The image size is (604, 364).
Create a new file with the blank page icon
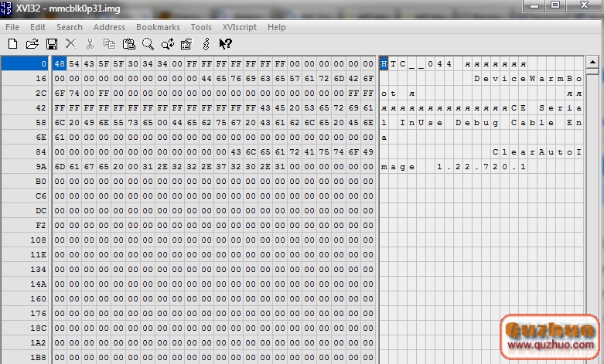pos(12,44)
